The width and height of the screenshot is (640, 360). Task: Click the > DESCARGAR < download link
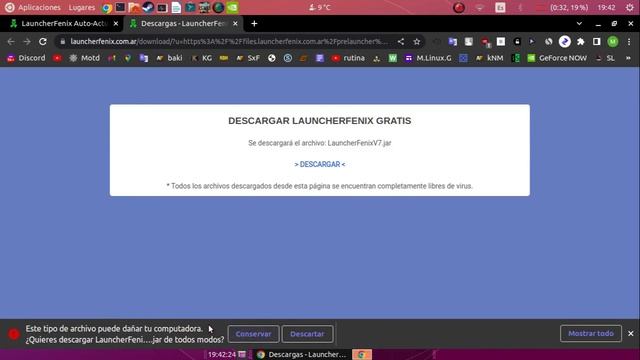click(x=320, y=164)
